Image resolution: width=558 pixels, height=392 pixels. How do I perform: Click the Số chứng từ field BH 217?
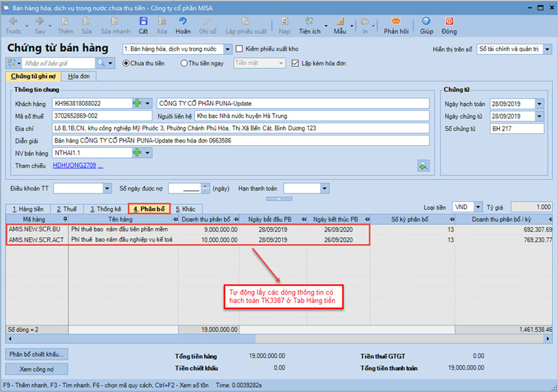(x=517, y=128)
